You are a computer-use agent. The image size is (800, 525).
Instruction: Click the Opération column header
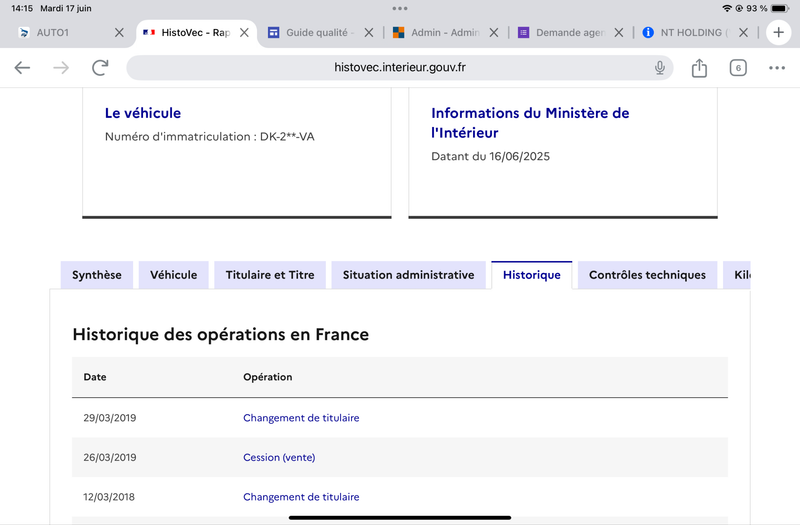pyautogui.click(x=267, y=377)
